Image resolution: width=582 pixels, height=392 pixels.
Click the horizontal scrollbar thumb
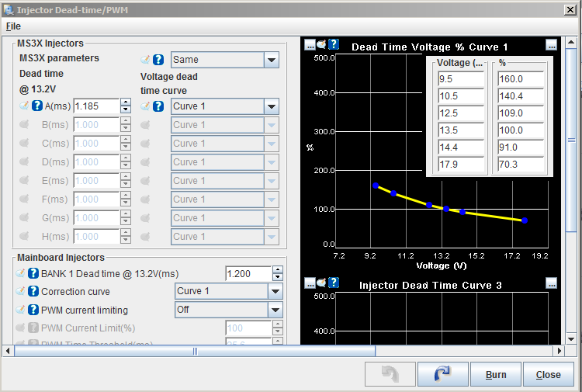click(x=194, y=351)
